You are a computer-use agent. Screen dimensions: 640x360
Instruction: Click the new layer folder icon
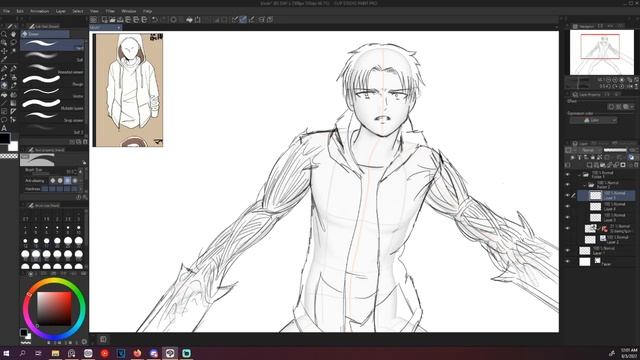602,165
